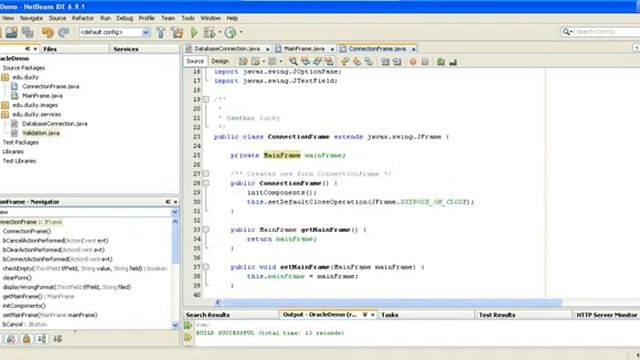
Task: Click Stop Macro Recording square icon
Action: (x=425, y=62)
